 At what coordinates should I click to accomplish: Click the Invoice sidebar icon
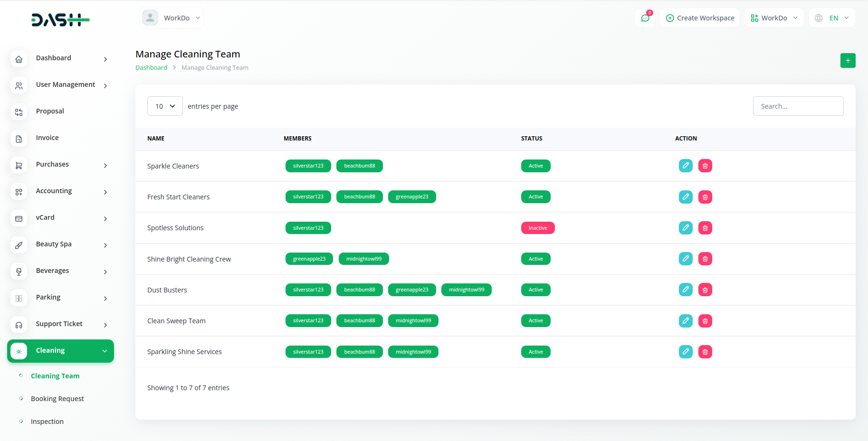(x=19, y=139)
